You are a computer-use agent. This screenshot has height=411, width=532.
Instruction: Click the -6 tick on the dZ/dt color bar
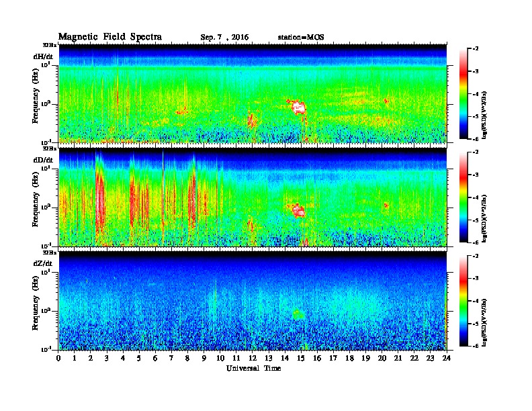point(476,346)
